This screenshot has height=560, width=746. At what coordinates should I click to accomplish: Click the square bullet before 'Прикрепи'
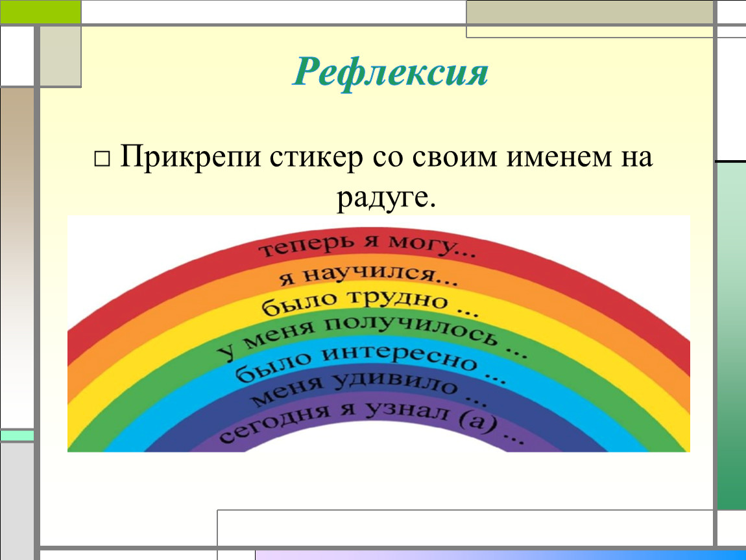pos(102,159)
